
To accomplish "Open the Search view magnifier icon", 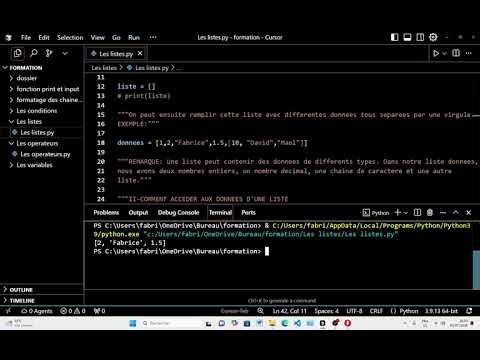I will click(x=34, y=53).
